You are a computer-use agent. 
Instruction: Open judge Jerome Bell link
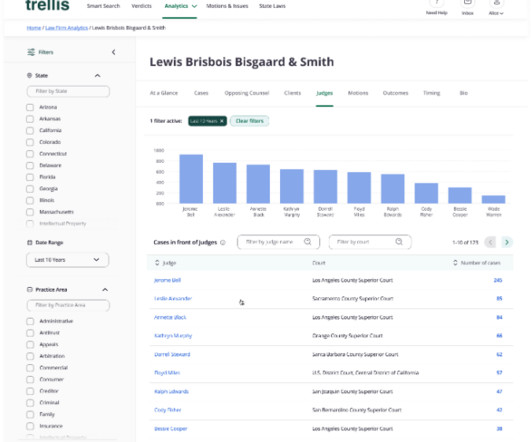167,280
